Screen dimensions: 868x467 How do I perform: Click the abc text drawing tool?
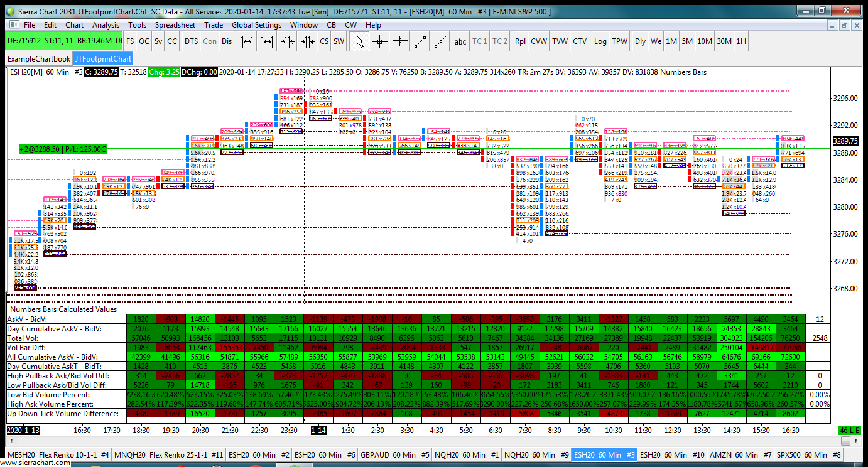pyautogui.click(x=460, y=41)
